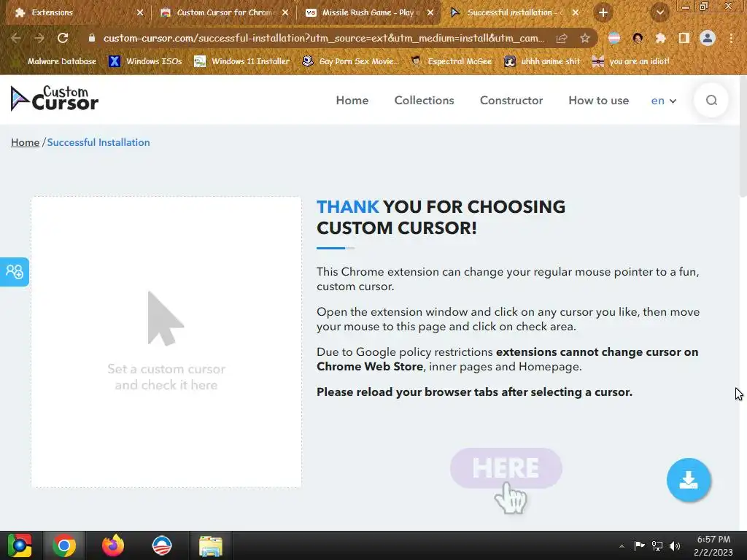Open Constructor in site navigation
Viewport: 747px width, 560px height.
click(511, 101)
